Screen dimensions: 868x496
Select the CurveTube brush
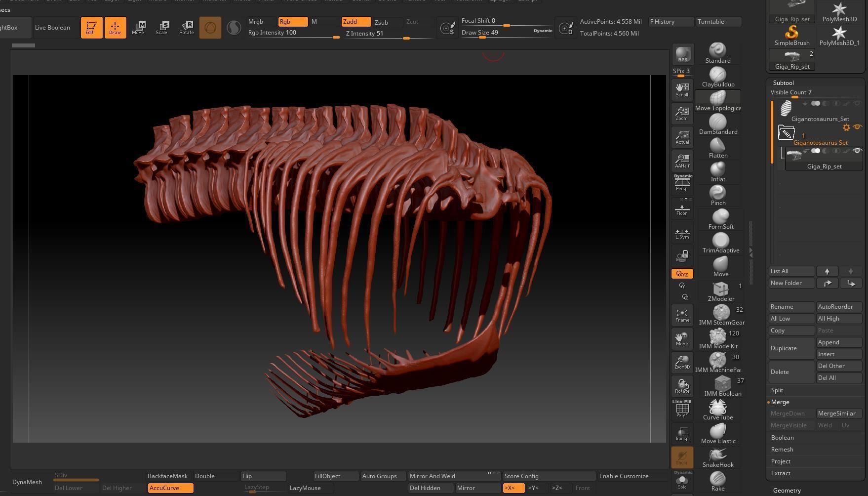tap(717, 410)
